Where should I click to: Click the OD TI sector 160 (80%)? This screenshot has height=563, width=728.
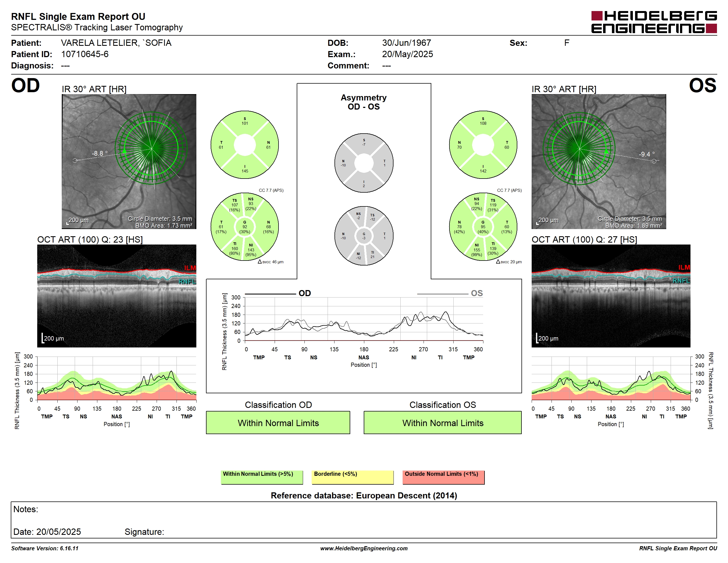click(x=235, y=248)
